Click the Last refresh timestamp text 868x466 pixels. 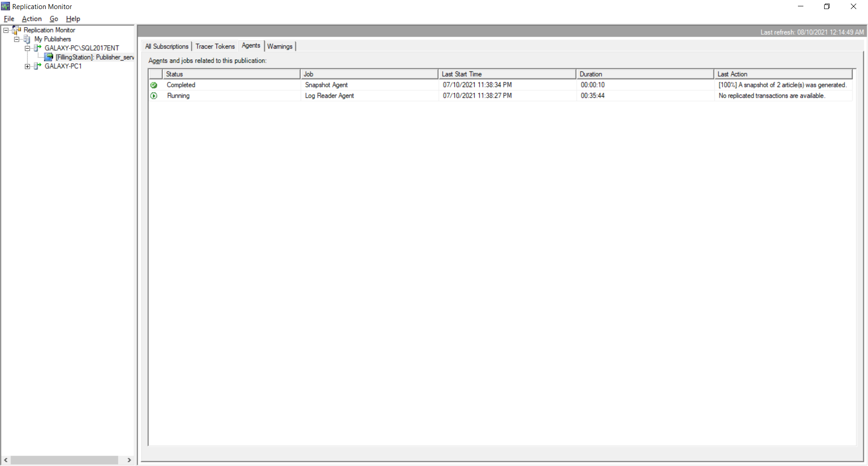812,32
